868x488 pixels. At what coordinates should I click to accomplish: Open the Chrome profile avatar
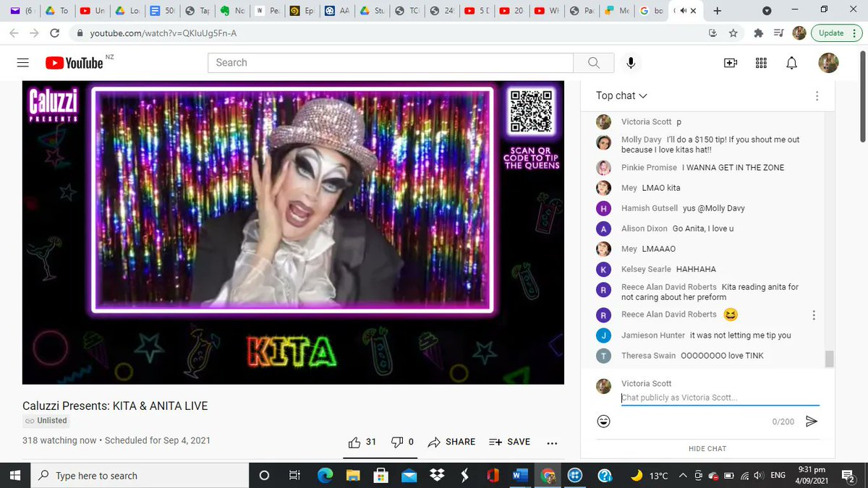pyautogui.click(x=799, y=33)
